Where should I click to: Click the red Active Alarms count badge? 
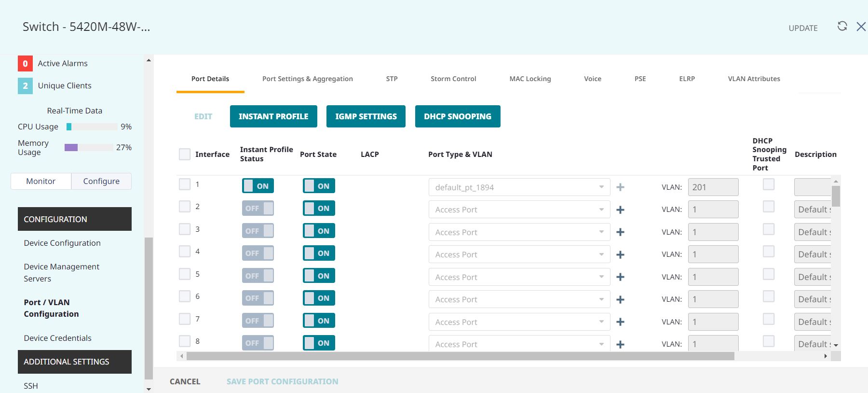tap(25, 63)
